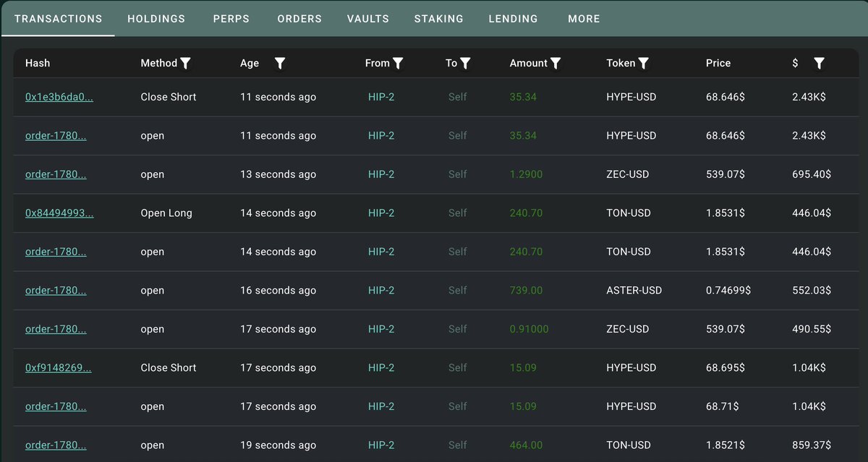The height and width of the screenshot is (462, 868).
Task: Open the PERPS tab
Action: (231, 19)
